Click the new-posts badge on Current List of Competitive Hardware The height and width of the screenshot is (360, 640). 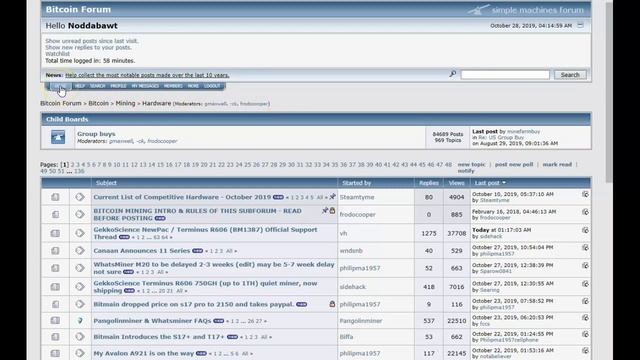[x=278, y=197]
